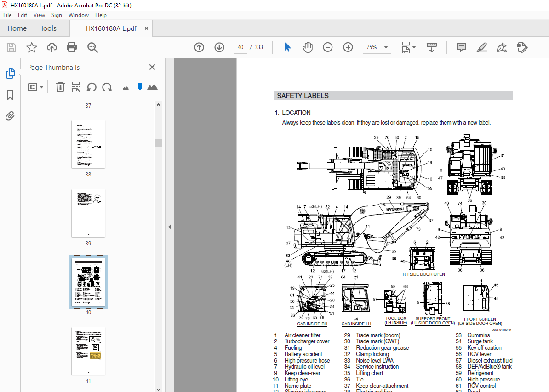Image resolution: width=549 pixels, height=392 pixels.
Task: Open the Find text magnifier tool
Action: 92,47
